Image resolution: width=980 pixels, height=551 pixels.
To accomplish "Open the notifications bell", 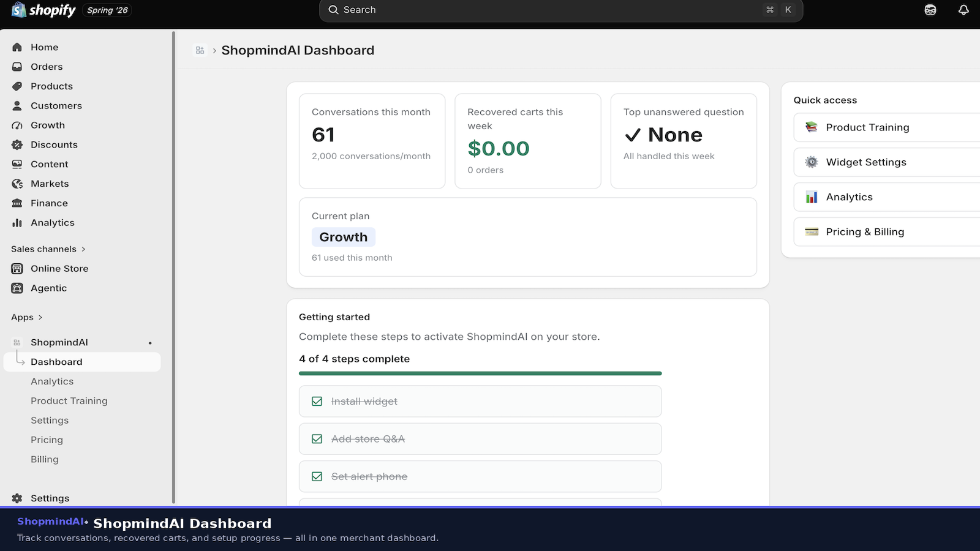I will point(963,10).
